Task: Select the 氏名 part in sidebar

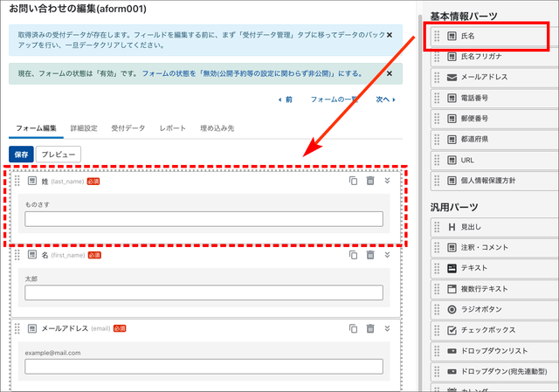Action: coord(494,36)
